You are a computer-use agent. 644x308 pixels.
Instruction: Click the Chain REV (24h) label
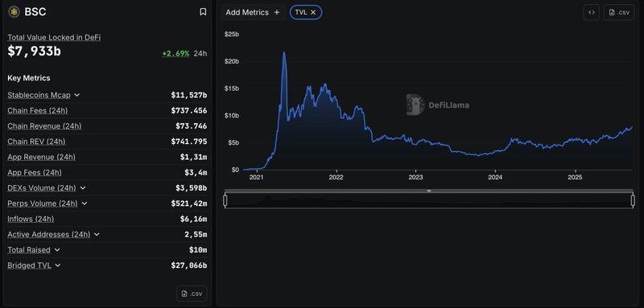(x=36, y=142)
